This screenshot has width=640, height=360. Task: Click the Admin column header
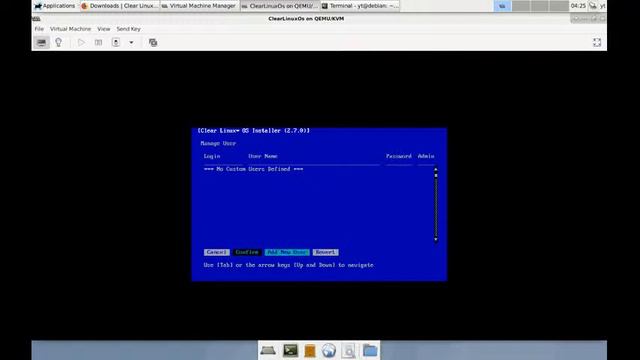[x=426, y=156]
